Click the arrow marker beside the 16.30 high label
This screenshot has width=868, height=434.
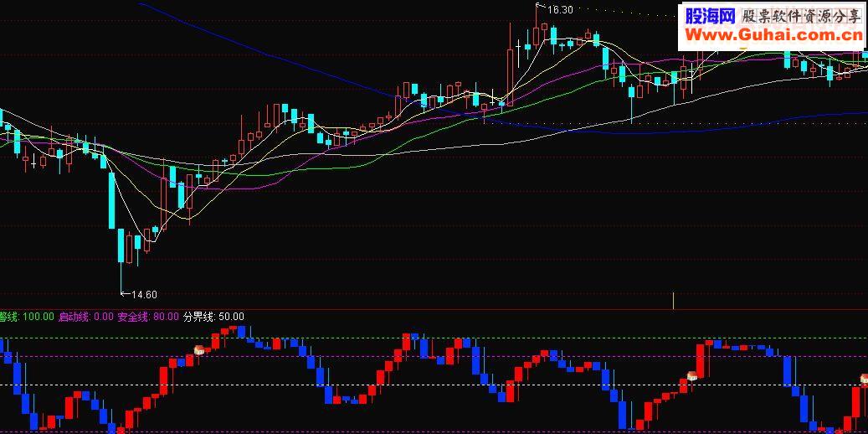(540, 8)
